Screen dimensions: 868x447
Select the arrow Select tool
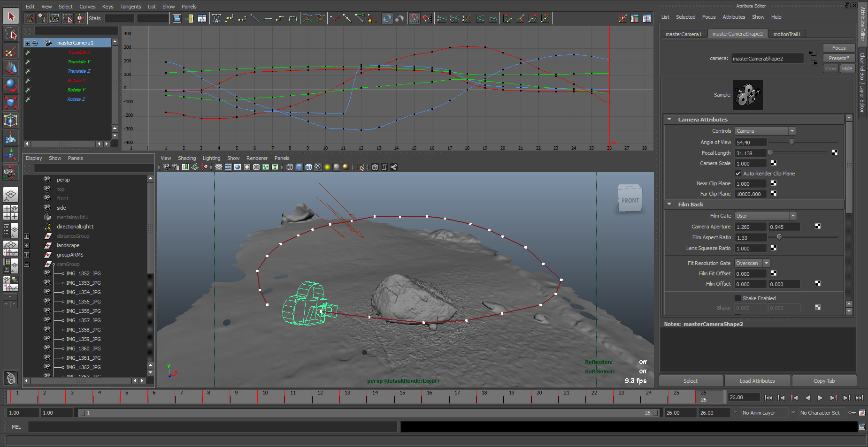(11, 16)
